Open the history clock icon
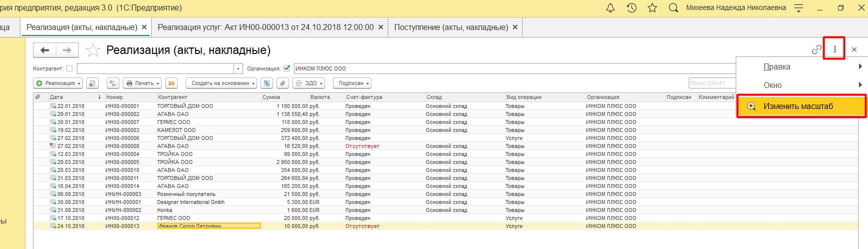This screenshot has width=868, height=249. tap(631, 8)
